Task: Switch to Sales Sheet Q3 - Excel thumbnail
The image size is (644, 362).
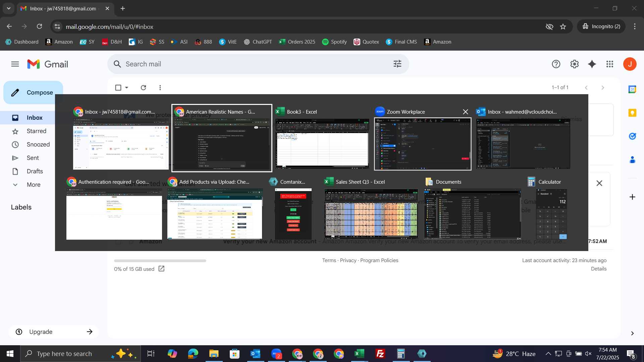Action: click(x=371, y=208)
